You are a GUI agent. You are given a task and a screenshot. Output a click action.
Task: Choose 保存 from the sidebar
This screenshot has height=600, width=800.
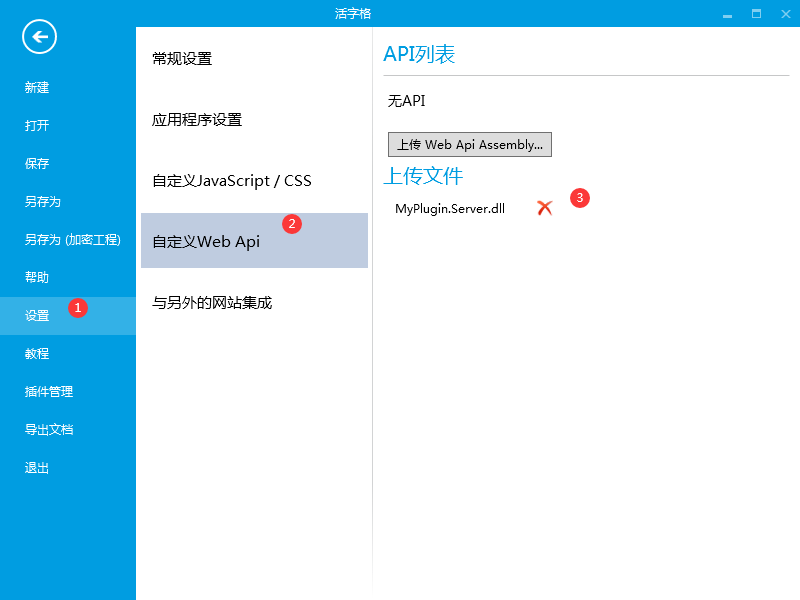(x=37, y=164)
